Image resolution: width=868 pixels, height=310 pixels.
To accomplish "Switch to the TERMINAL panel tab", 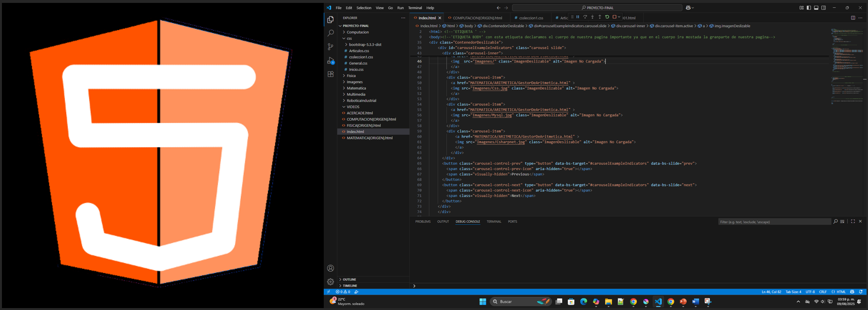I will click(x=494, y=222).
